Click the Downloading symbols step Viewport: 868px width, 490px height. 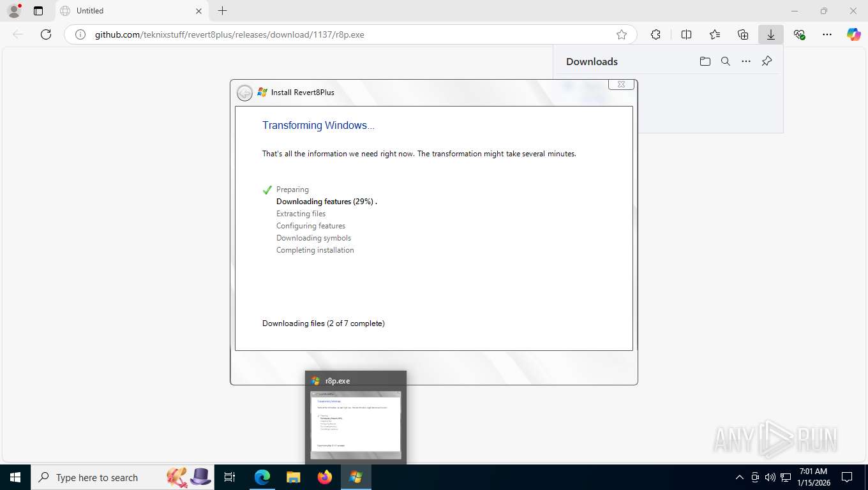313,238
